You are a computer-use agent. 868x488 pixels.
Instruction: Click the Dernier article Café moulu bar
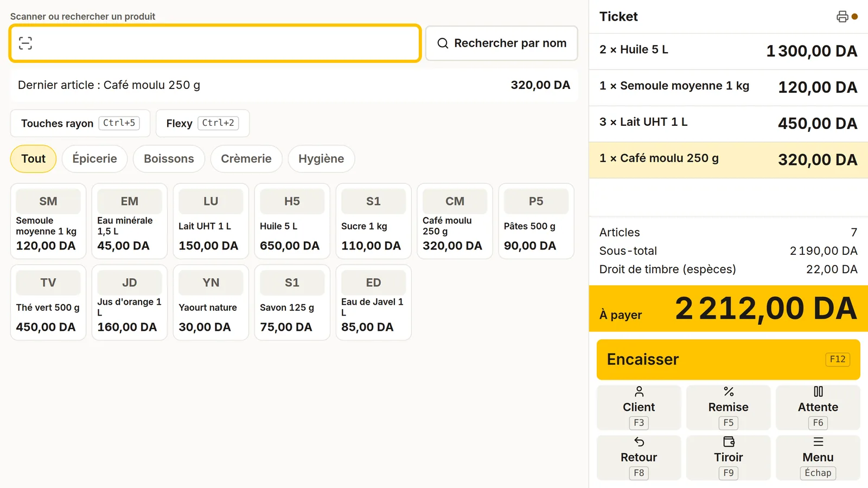tap(294, 85)
